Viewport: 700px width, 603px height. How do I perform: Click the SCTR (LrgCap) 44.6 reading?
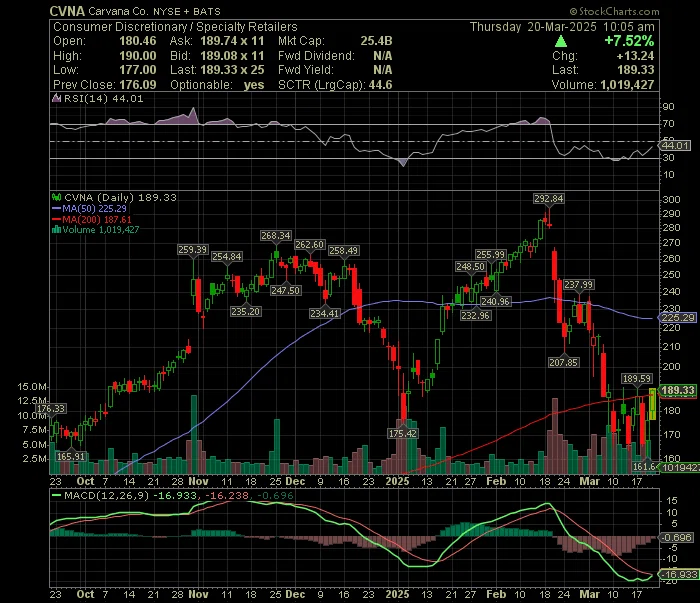pos(335,85)
